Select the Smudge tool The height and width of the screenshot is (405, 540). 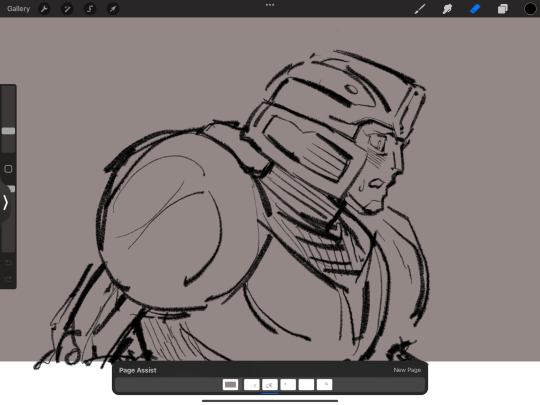click(x=447, y=9)
